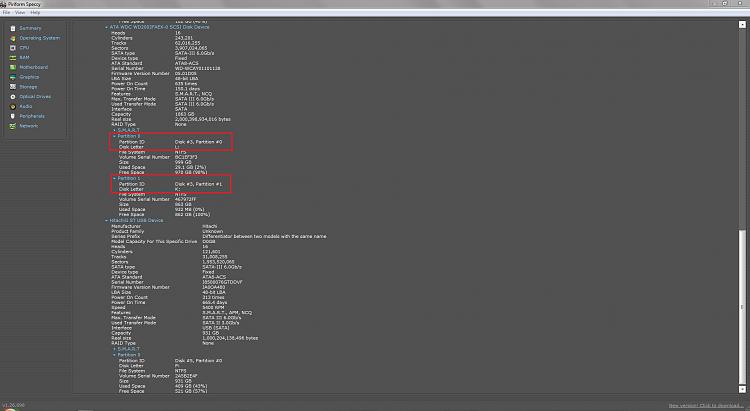Select the Operating System sidebar icon
Screen dimensions: 750x411
pos(13,38)
